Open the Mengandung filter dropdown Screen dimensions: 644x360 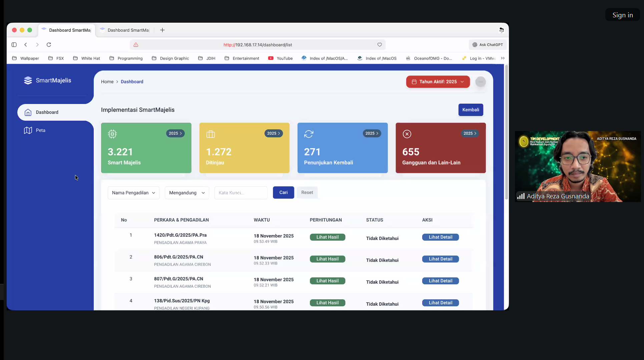(x=187, y=193)
